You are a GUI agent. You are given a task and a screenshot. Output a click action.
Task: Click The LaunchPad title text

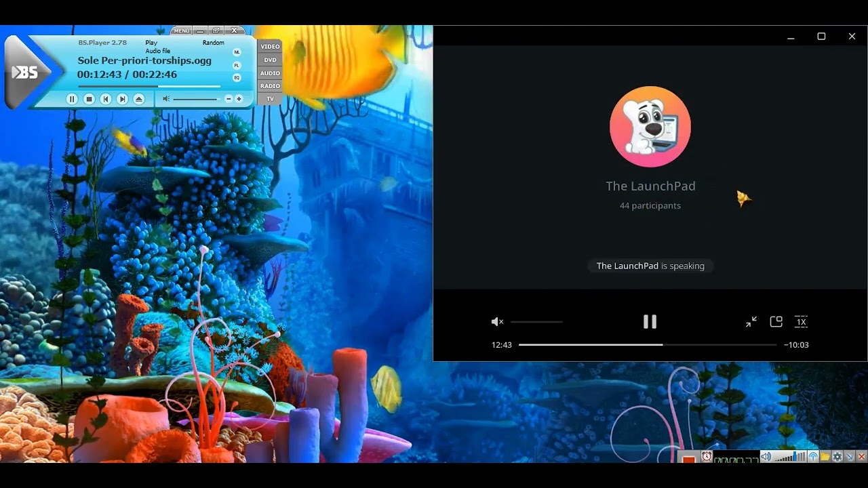coord(650,186)
